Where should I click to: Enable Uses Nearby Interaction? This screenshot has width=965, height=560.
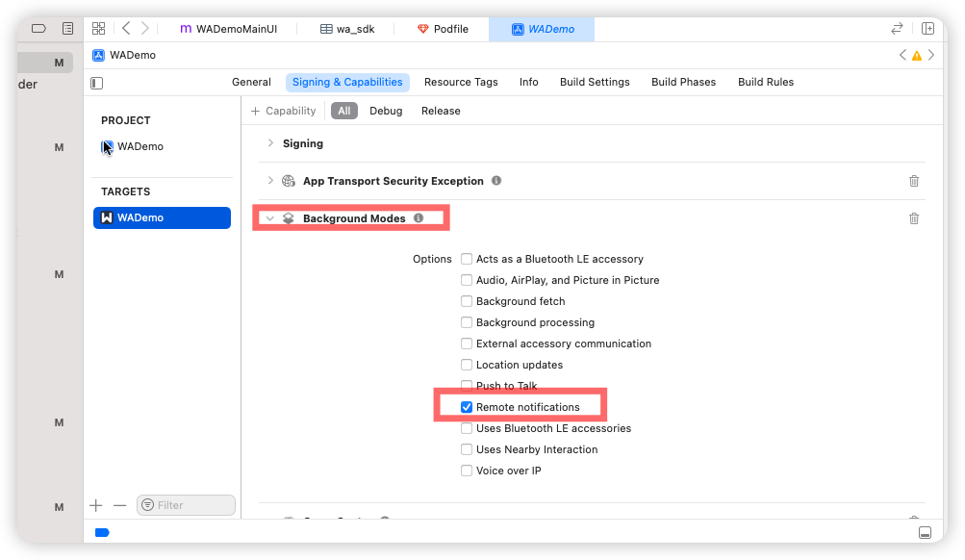click(x=467, y=449)
